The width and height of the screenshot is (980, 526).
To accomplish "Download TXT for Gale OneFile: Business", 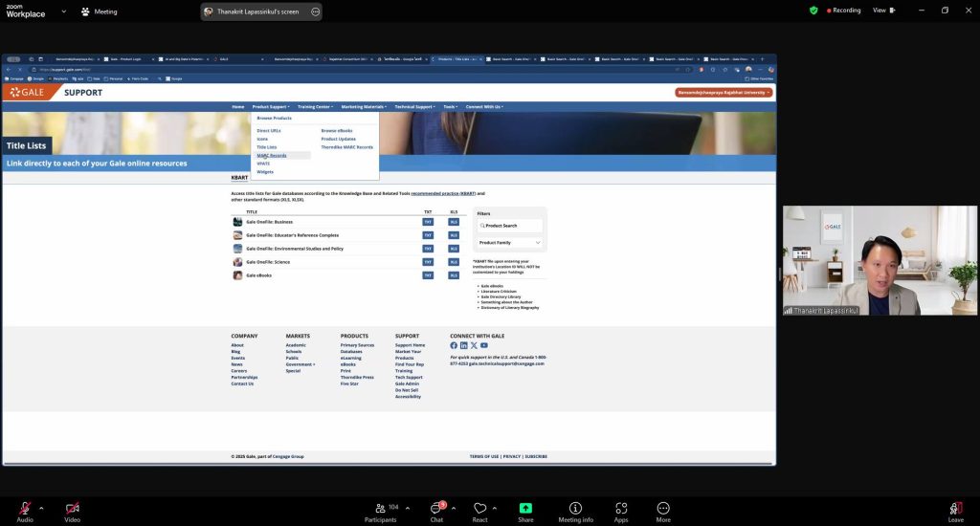I will [x=428, y=222].
